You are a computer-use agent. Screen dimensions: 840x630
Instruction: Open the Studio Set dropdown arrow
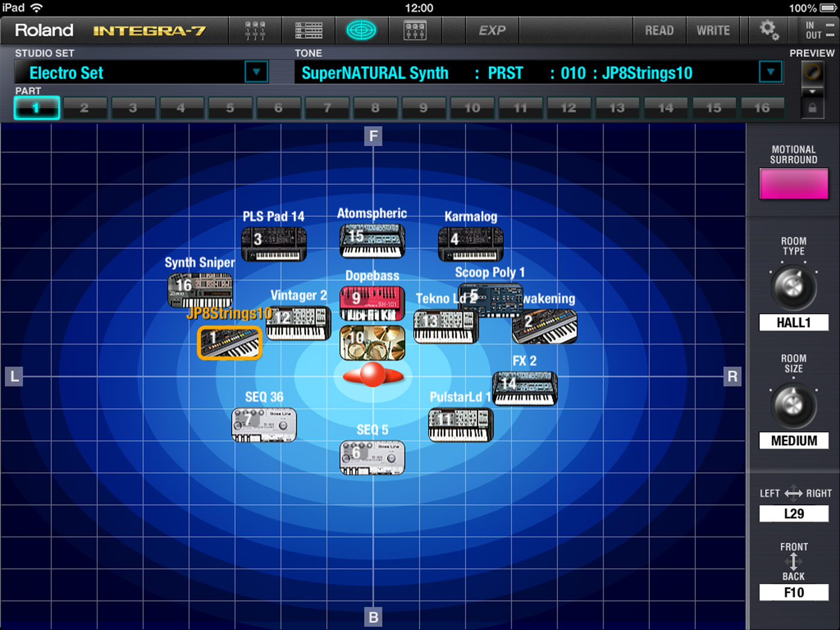coord(256,73)
